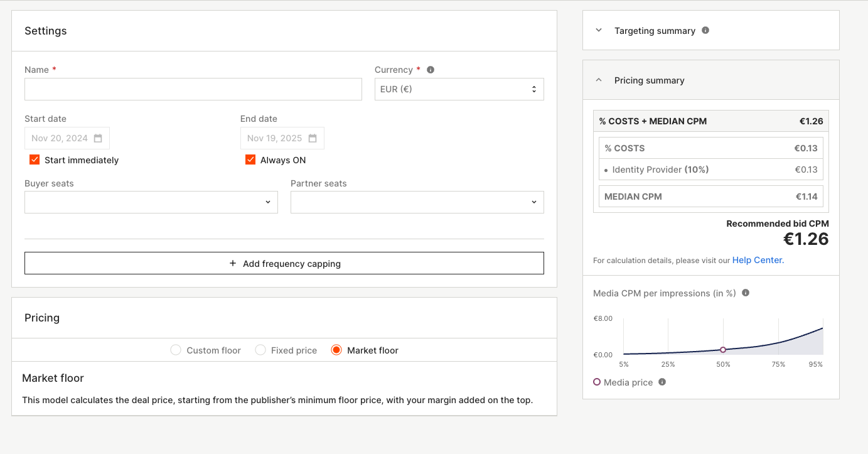The image size is (868, 454).
Task: Click info icon next to Media CPM per impressions
Action: [746, 293]
